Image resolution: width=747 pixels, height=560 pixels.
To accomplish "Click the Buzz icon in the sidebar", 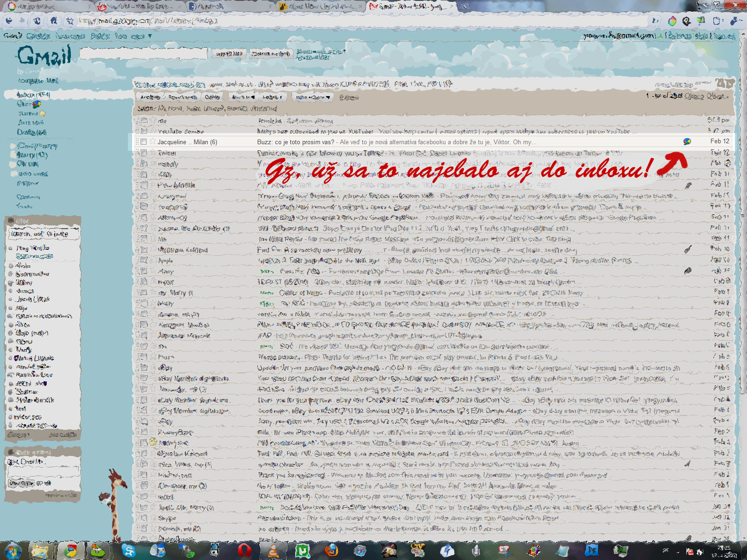I will pos(36,105).
